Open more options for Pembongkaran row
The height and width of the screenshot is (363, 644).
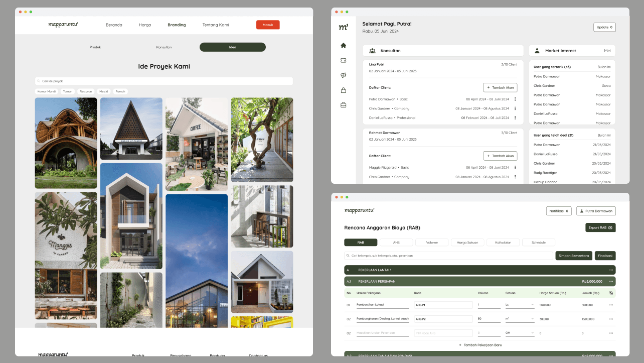(611, 319)
